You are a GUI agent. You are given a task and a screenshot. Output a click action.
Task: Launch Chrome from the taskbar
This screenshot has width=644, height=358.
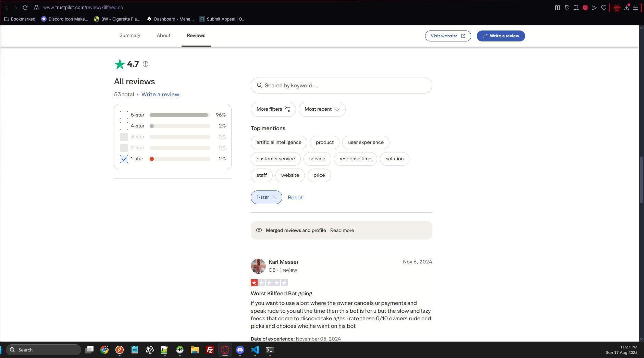[x=104, y=350]
